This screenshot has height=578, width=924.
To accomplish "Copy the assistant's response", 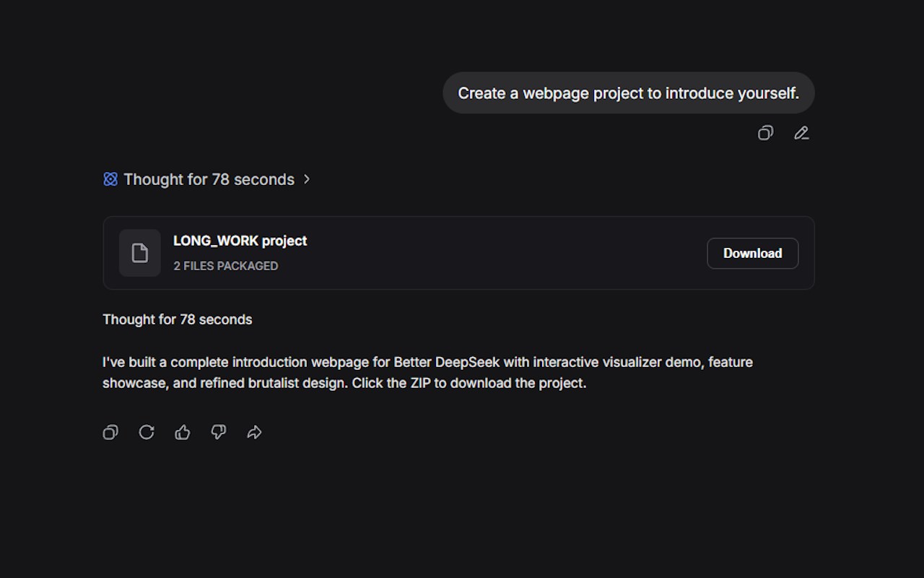I will click(110, 432).
